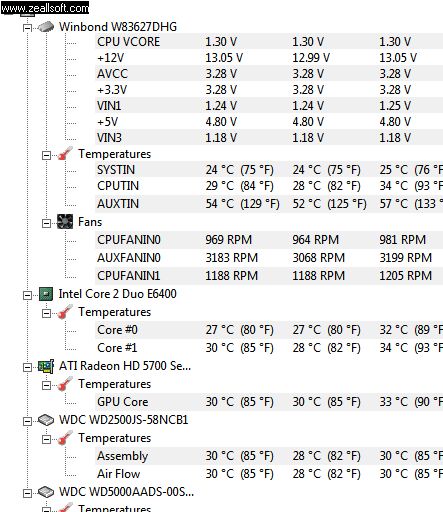Select the +12V row label
443x512 pixels.
pos(110,58)
